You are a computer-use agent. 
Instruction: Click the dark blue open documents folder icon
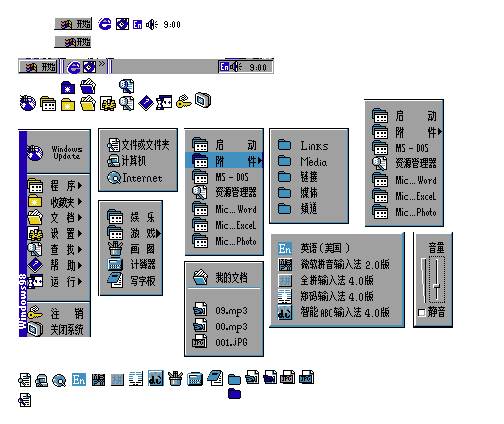click(88, 86)
